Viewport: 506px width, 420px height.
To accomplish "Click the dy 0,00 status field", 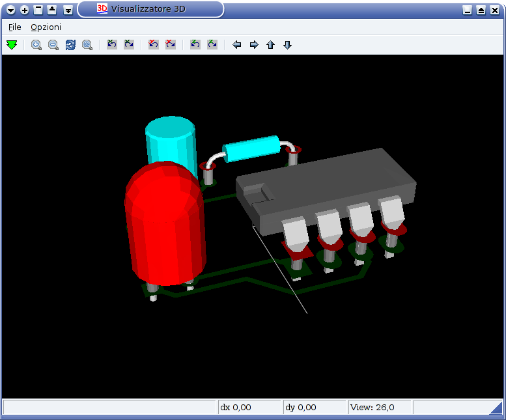I will click(315, 407).
